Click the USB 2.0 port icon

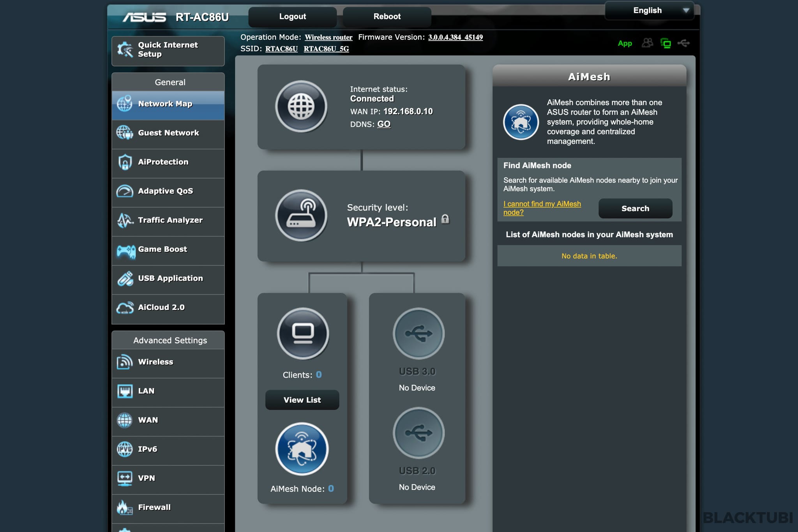[x=418, y=433]
